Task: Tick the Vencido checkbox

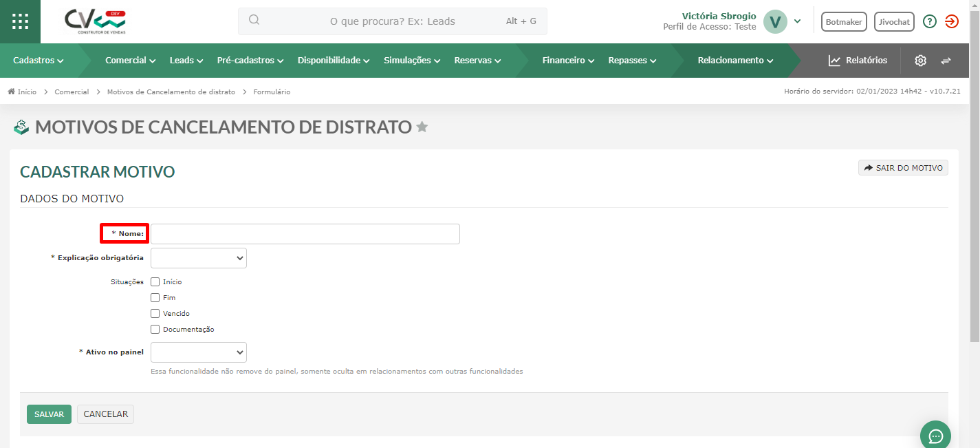Action: pyautogui.click(x=155, y=313)
